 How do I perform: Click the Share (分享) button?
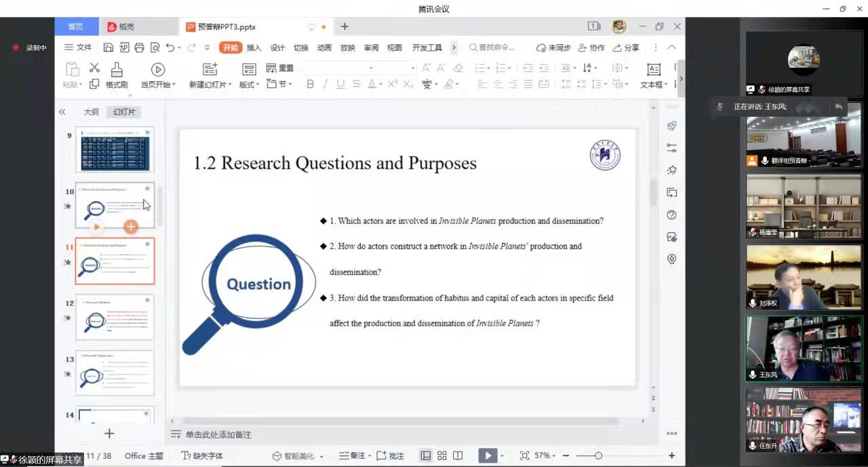pyautogui.click(x=626, y=48)
